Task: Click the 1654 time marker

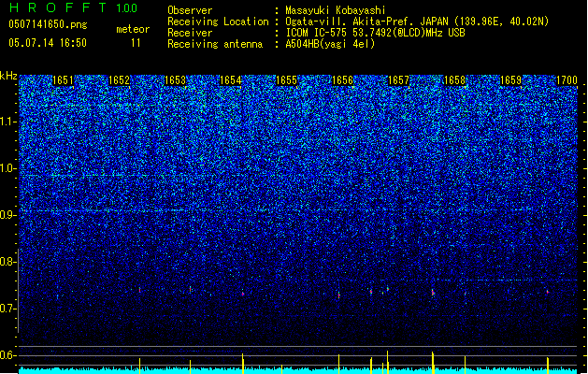Action: coord(231,80)
